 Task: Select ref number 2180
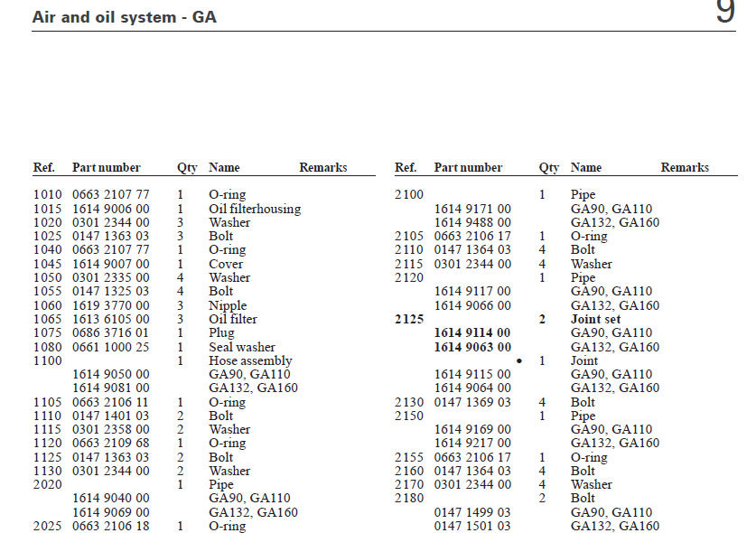[409, 497]
